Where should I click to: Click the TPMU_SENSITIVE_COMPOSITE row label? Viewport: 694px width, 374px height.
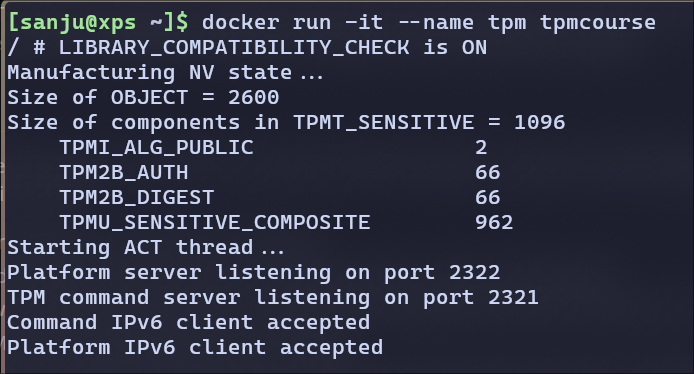coord(215,223)
